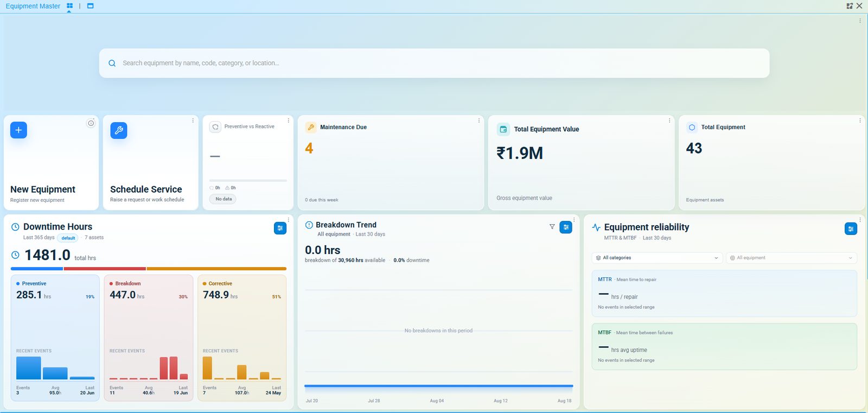Open Downtime Hours settings sliders button
This screenshot has height=413, width=868.
pyautogui.click(x=280, y=228)
